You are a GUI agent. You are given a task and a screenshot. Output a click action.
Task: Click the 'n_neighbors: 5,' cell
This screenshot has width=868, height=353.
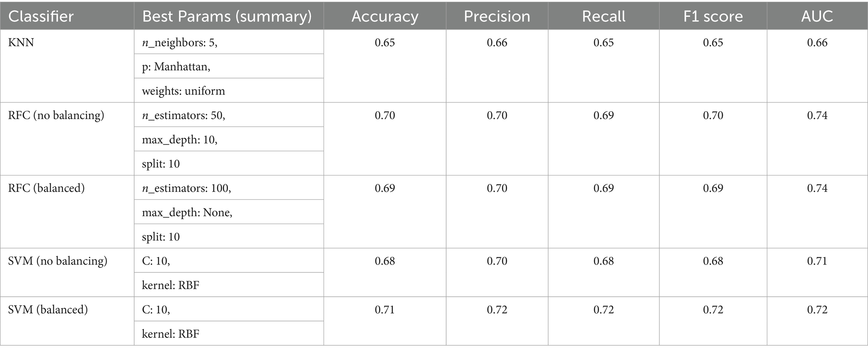click(x=180, y=42)
